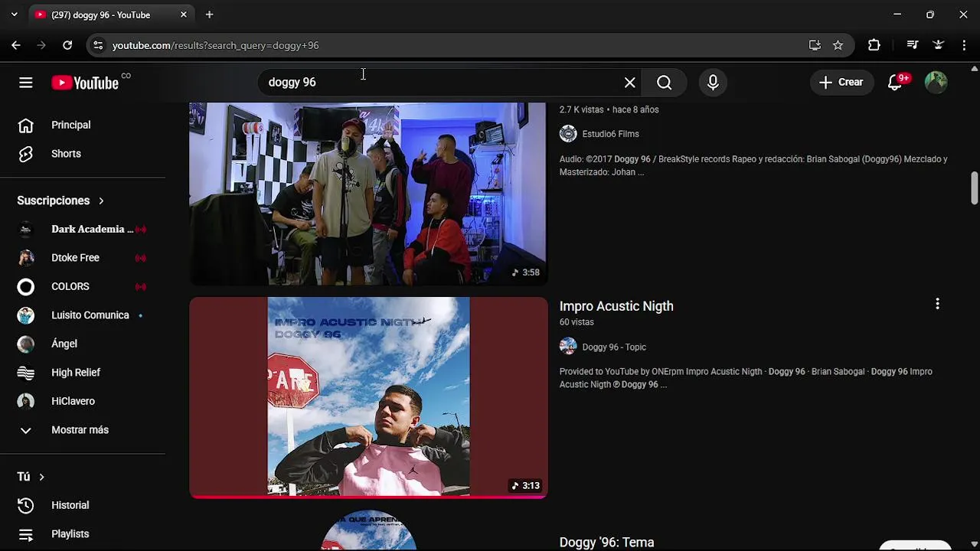980x551 pixels.
Task: Open the YouTube hamburger guide menu
Action: coord(26,83)
